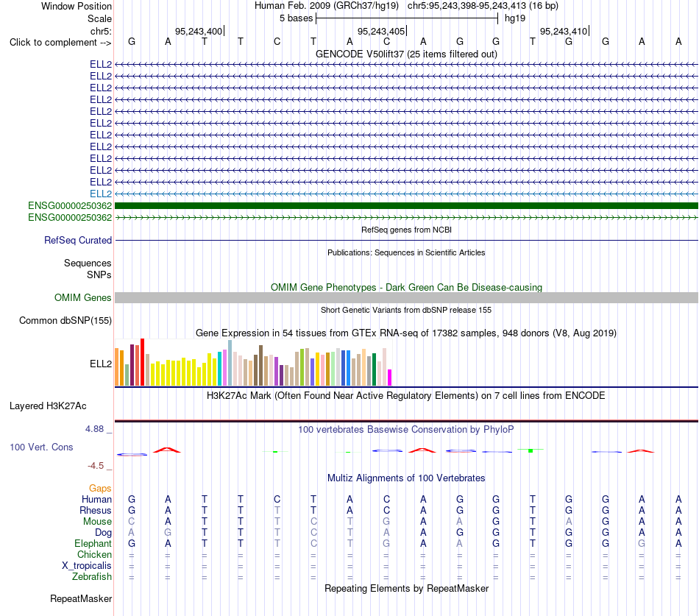Click the "RefSeq Curated" track label

78,240
